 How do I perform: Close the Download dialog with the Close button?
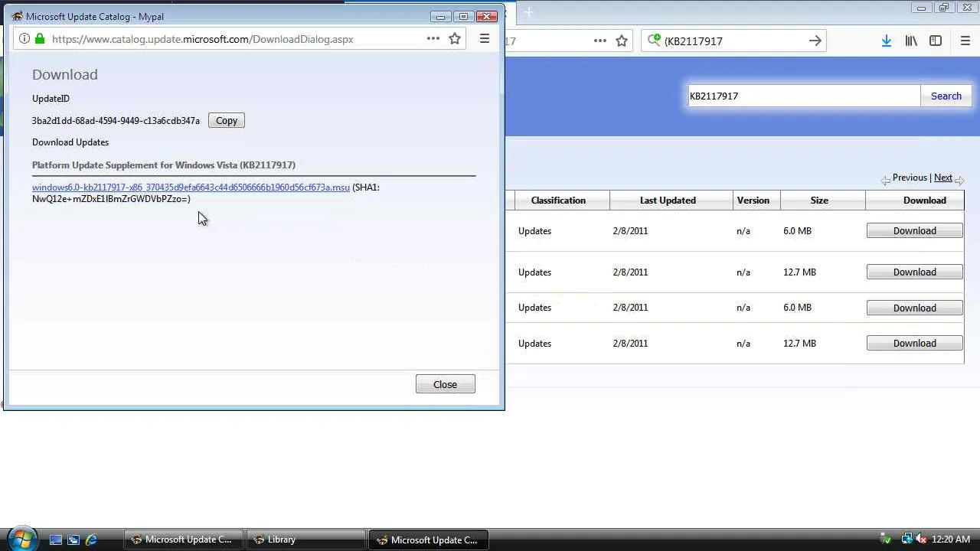pyautogui.click(x=445, y=384)
